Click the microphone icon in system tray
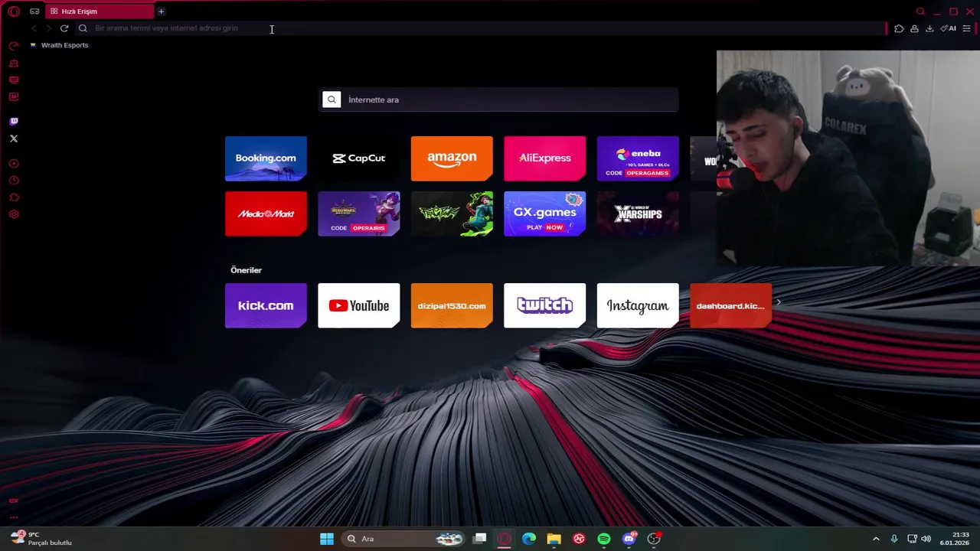980x551 pixels. 894,539
